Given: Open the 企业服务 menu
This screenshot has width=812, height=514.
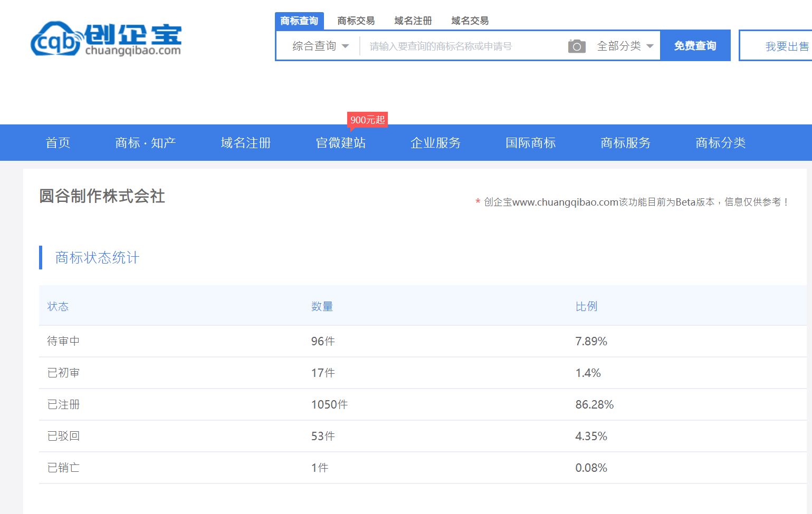Looking at the screenshot, I should (x=436, y=143).
